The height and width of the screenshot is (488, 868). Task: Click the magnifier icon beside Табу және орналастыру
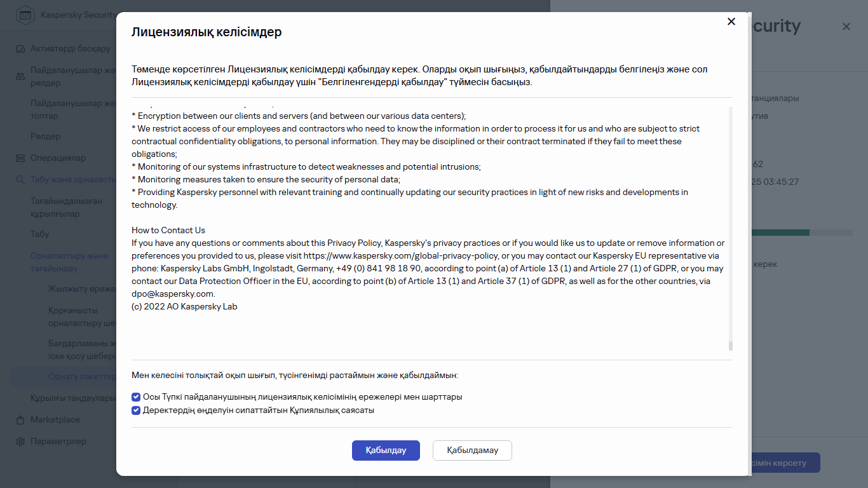click(20, 180)
